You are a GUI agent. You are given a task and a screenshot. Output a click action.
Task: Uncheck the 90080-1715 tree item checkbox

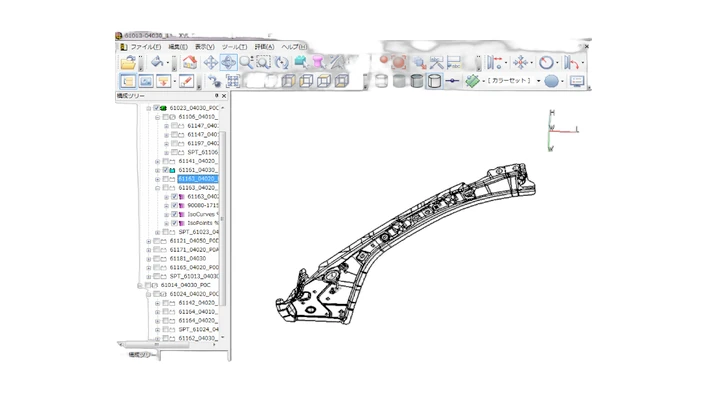pyautogui.click(x=175, y=206)
